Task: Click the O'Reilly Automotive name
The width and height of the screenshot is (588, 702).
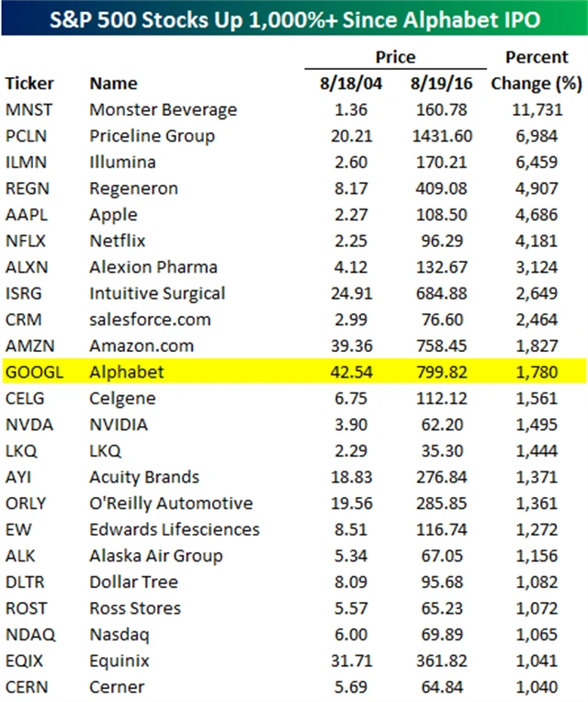Action: pos(171,504)
